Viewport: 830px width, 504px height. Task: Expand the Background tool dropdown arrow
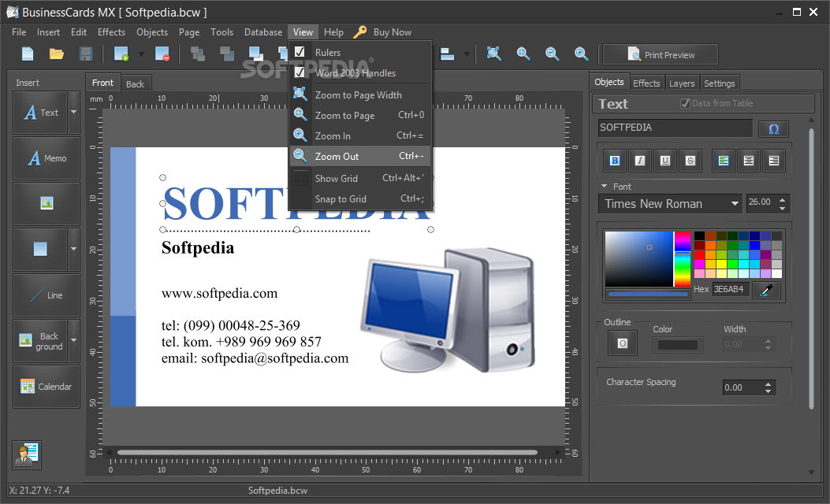click(73, 340)
